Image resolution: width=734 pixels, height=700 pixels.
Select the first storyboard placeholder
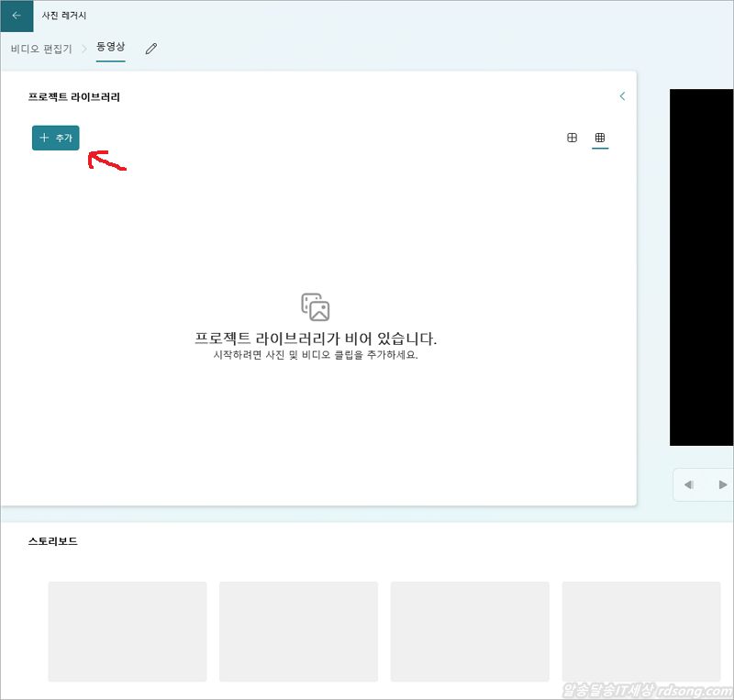[128, 631]
